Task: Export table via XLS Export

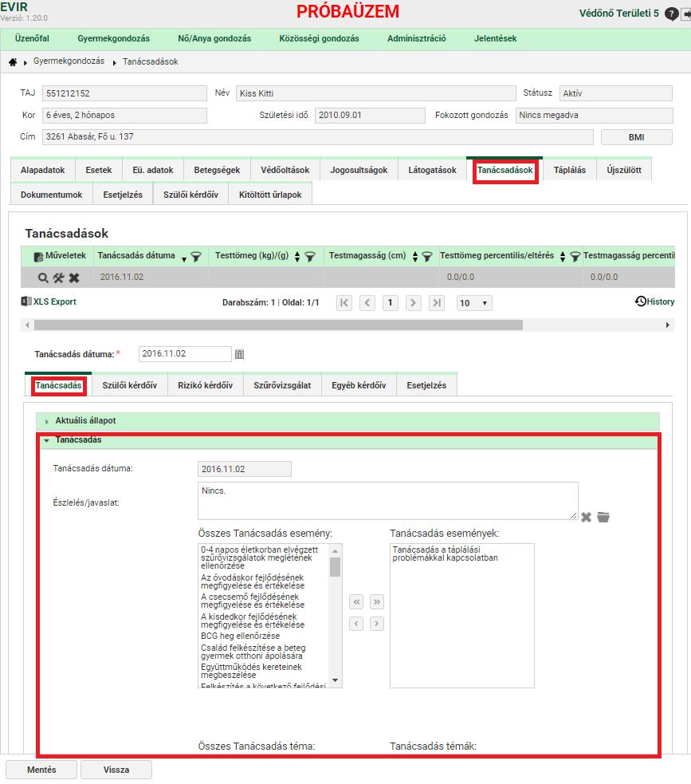Action: (x=49, y=301)
